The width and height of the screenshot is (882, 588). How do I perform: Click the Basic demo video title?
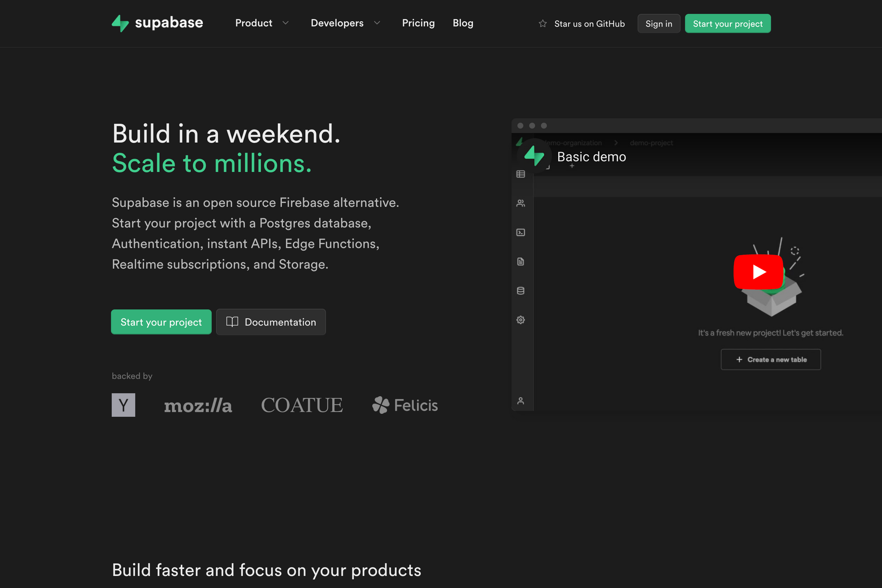pyautogui.click(x=591, y=157)
